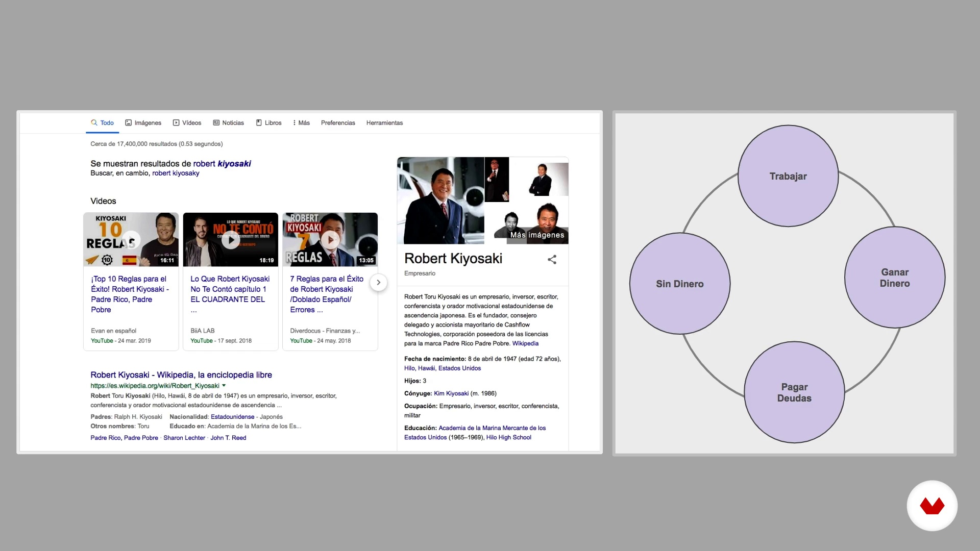Image resolution: width=980 pixels, height=551 pixels.
Task: Switch to the Imágenes tab
Action: [x=143, y=123]
